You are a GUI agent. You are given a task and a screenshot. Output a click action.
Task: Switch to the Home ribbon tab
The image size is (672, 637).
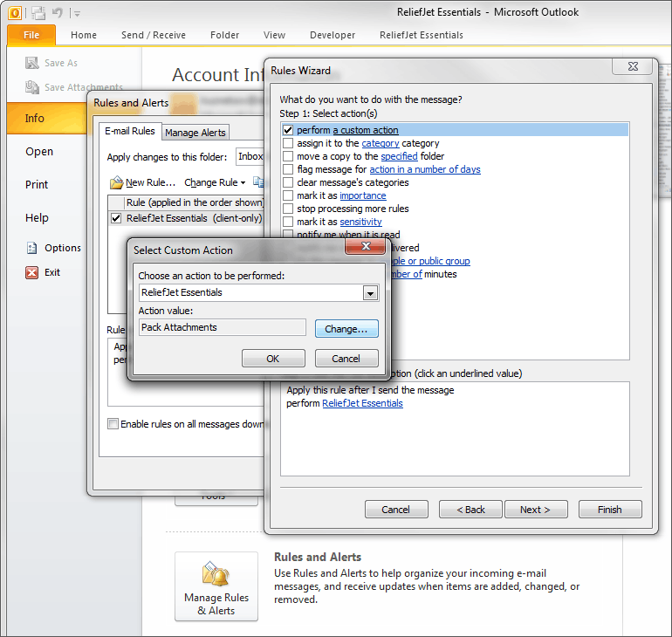point(84,35)
